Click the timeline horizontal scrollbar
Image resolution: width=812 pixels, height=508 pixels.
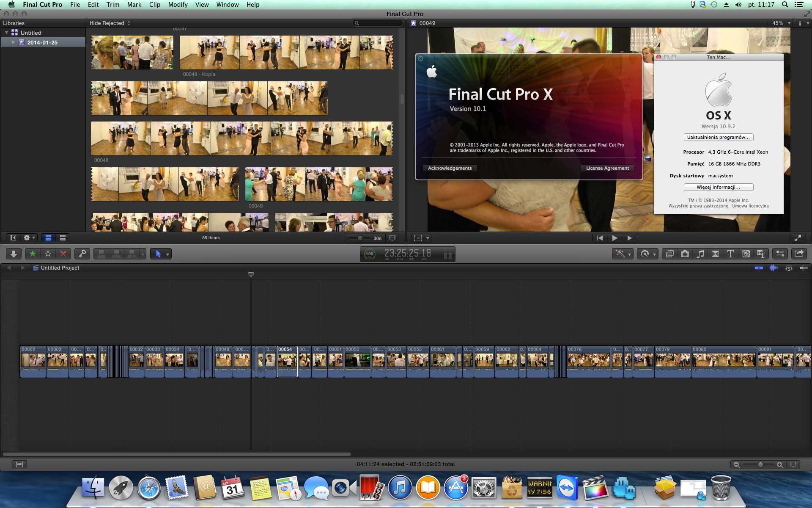(177, 454)
